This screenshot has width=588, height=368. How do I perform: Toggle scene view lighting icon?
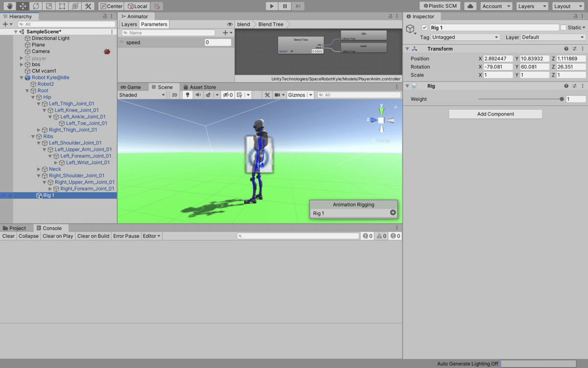pyautogui.click(x=187, y=94)
